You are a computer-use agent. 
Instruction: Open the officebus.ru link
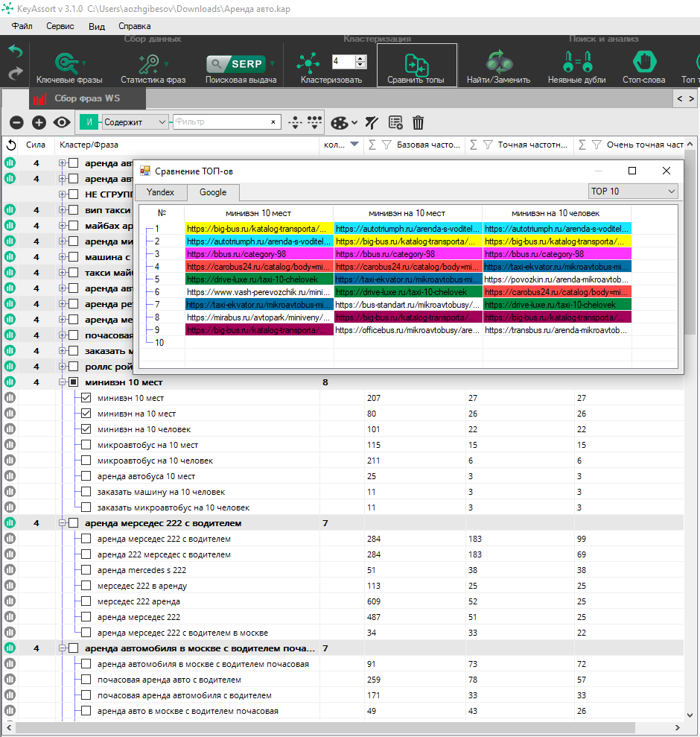pyautogui.click(x=408, y=330)
